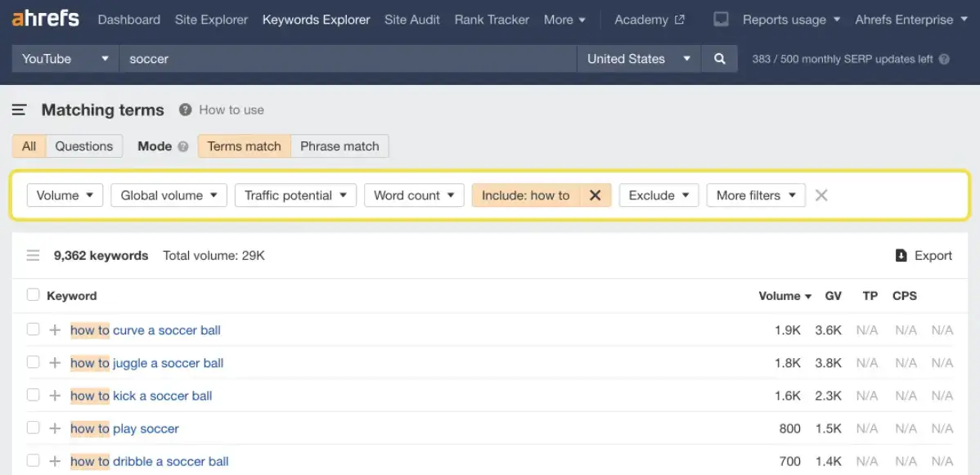Open the More filters dropdown
The height and width of the screenshot is (475, 980).
(755, 195)
